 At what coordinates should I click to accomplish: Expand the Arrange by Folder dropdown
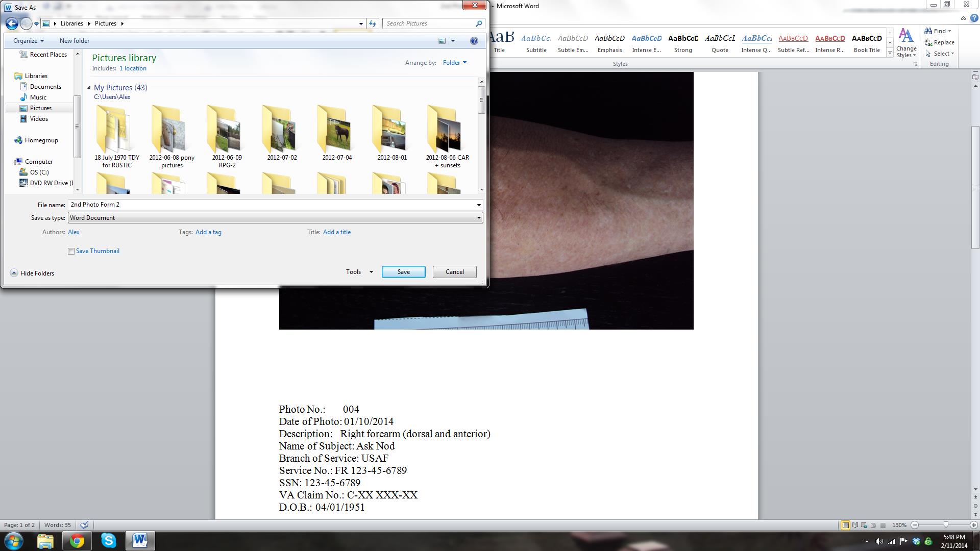coord(454,63)
